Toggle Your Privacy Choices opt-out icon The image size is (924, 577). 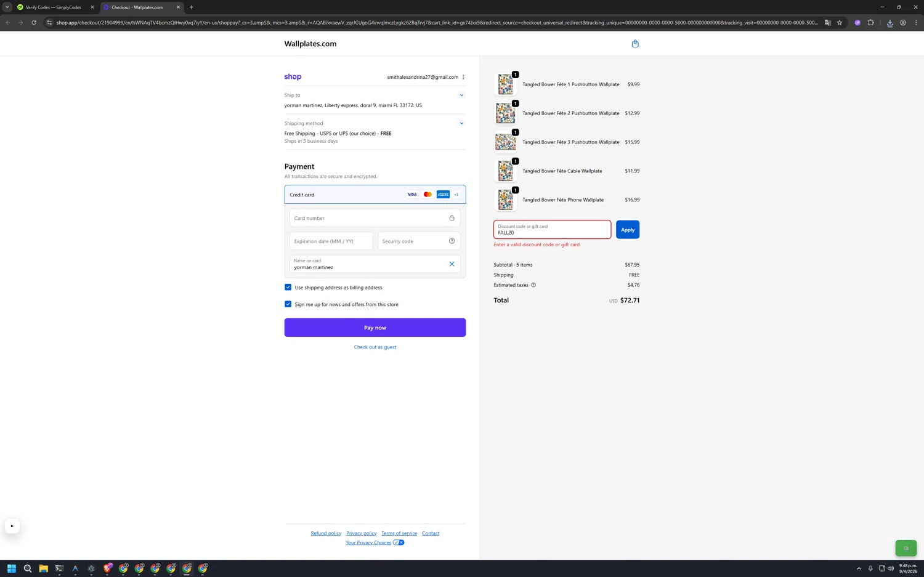coord(399,543)
